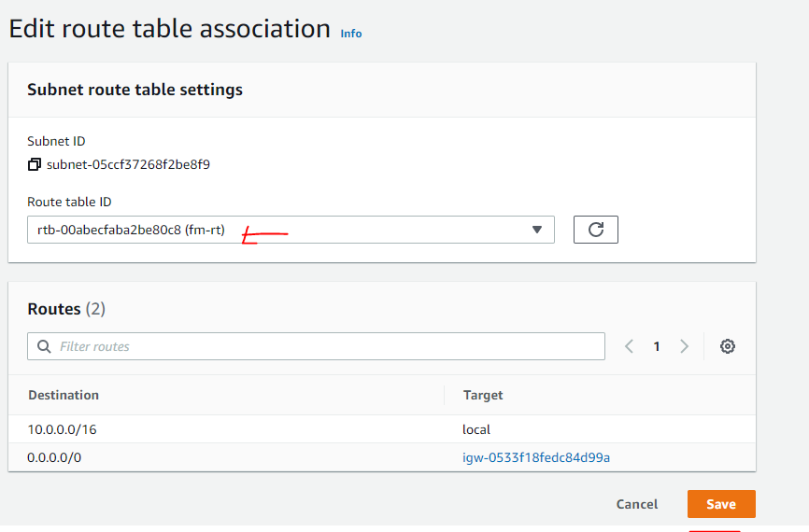809x532 pixels.
Task: Click the refresh route tables button
Action: [595, 230]
